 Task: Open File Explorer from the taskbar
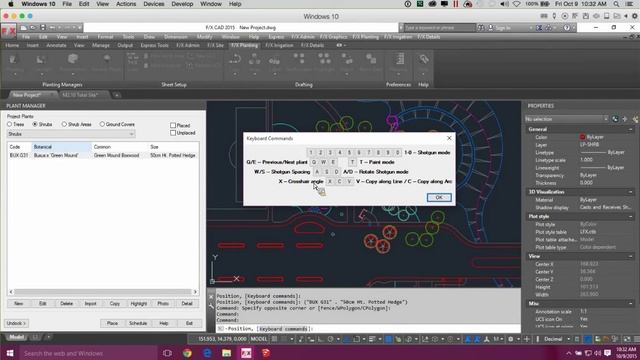point(227,353)
